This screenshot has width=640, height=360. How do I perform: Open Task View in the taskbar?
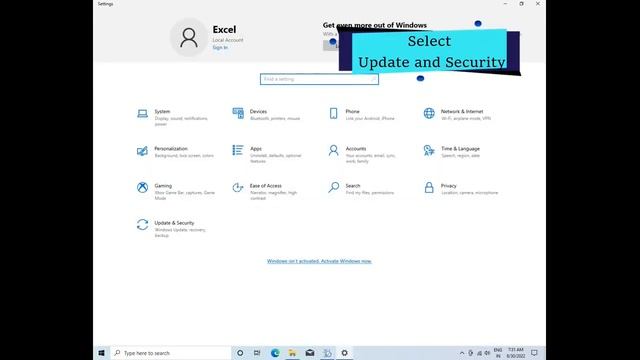257,353
